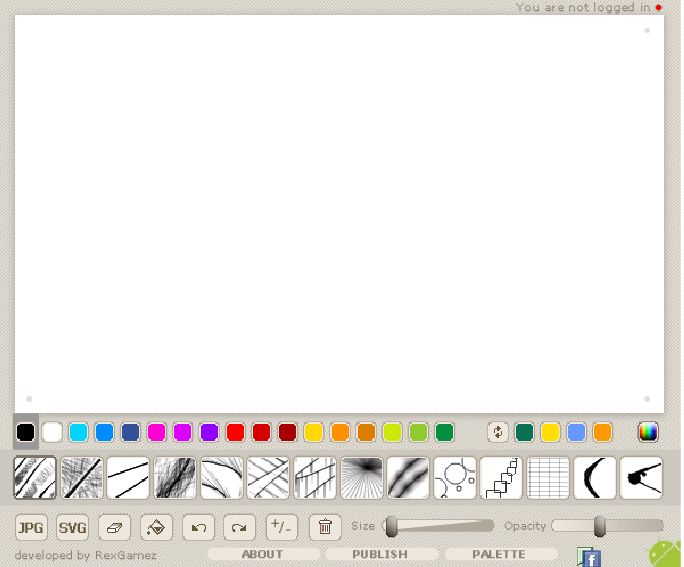Click the swap colors refresh icon
This screenshot has width=684, height=567.
pos(497,432)
